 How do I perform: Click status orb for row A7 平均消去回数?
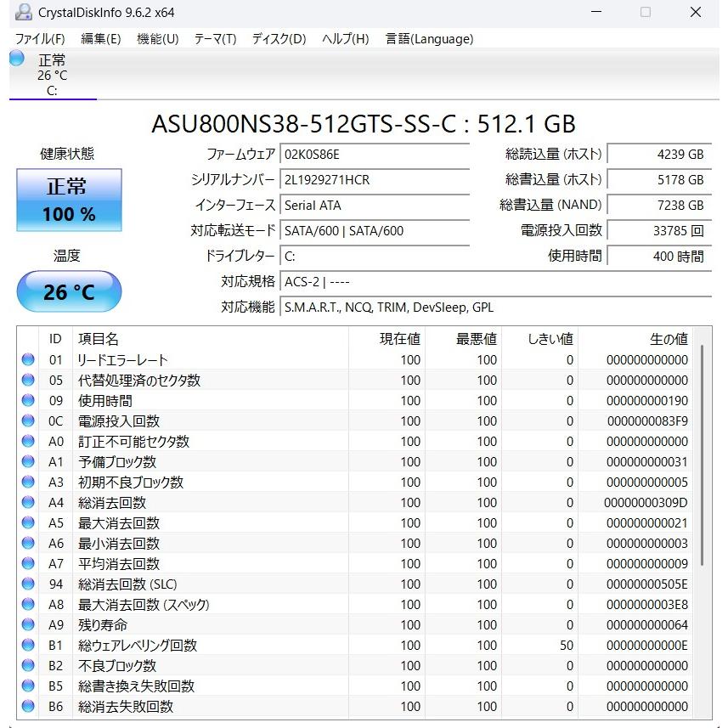(x=28, y=564)
